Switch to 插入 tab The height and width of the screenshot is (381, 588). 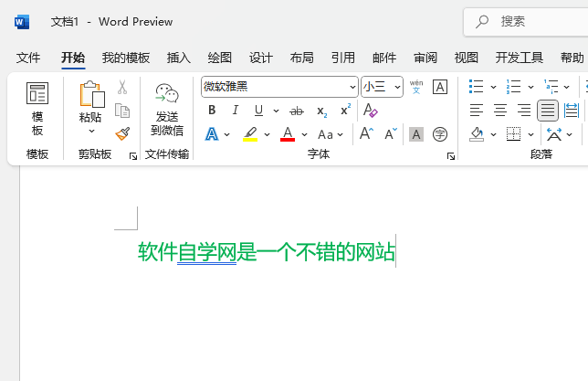[x=179, y=58]
